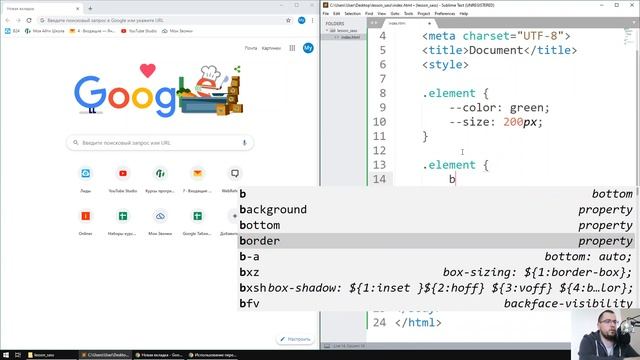This screenshot has width=640, height=360.
Task: Open Sublime tab list dropdown arrow
Action: (634, 23)
